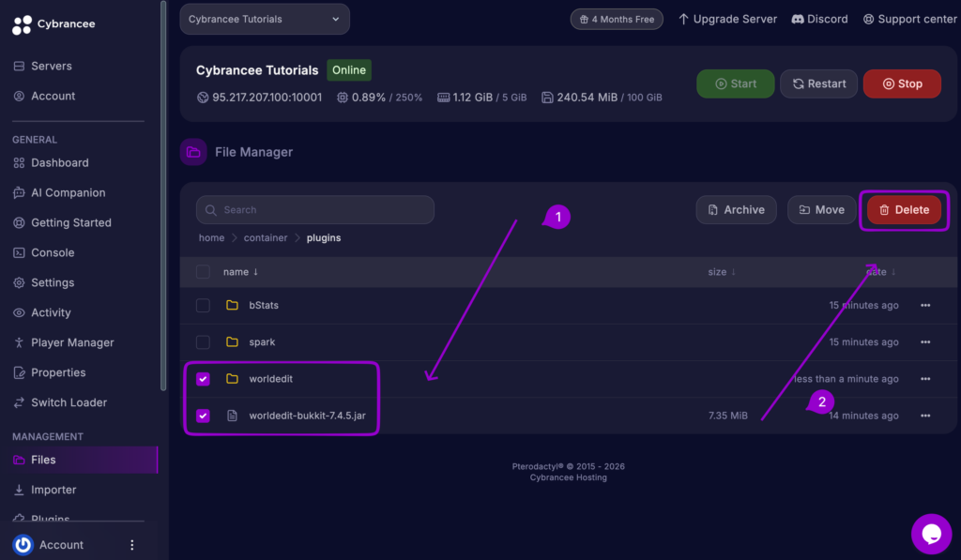
Task: Open the Support center
Action: coord(909,19)
